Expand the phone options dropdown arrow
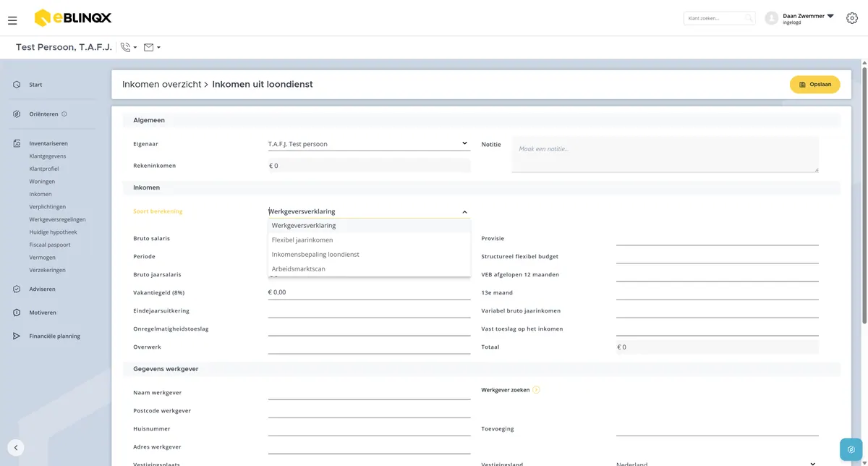This screenshot has height=466, width=868. (x=135, y=48)
